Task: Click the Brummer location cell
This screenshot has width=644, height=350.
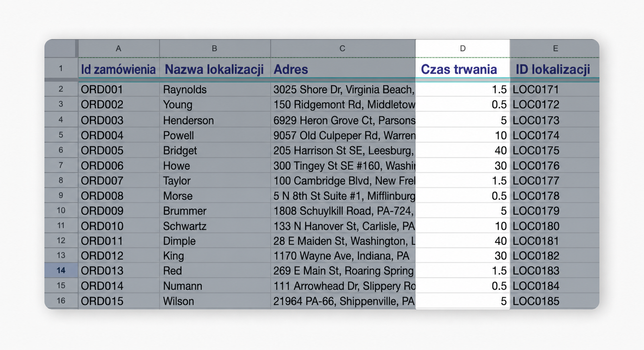Action: (x=215, y=211)
